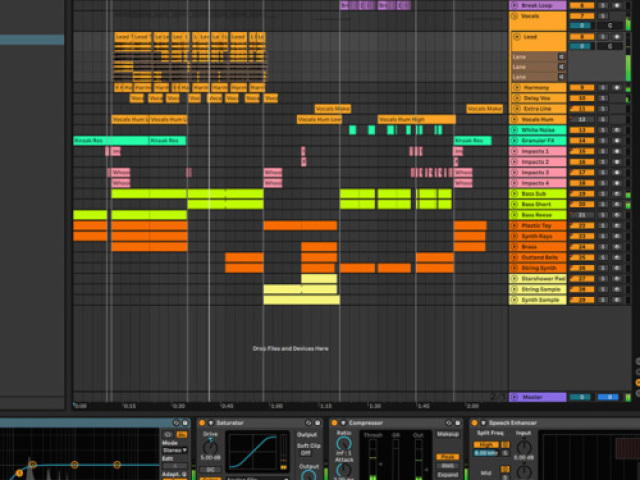Deactivate track 8 Lead with its activator
The width and height of the screenshot is (640, 480).
pos(582,37)
